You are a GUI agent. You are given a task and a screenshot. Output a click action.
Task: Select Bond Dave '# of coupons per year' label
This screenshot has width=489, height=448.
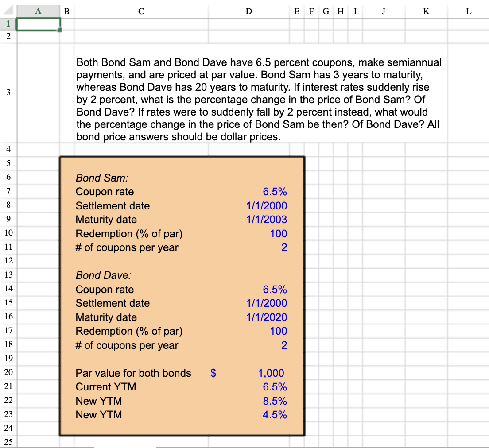pyautogui.click(x=127, y=345)
